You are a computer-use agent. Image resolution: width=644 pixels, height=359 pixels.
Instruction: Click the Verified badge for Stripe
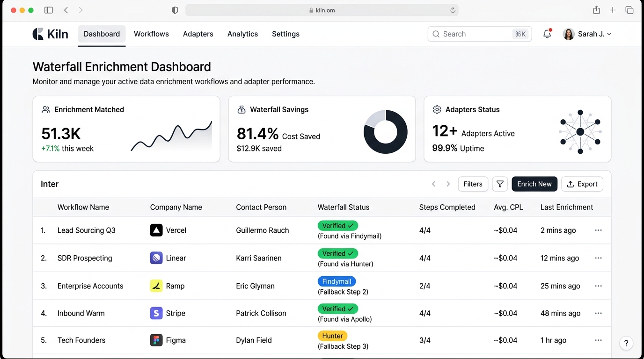pos(338,309)
